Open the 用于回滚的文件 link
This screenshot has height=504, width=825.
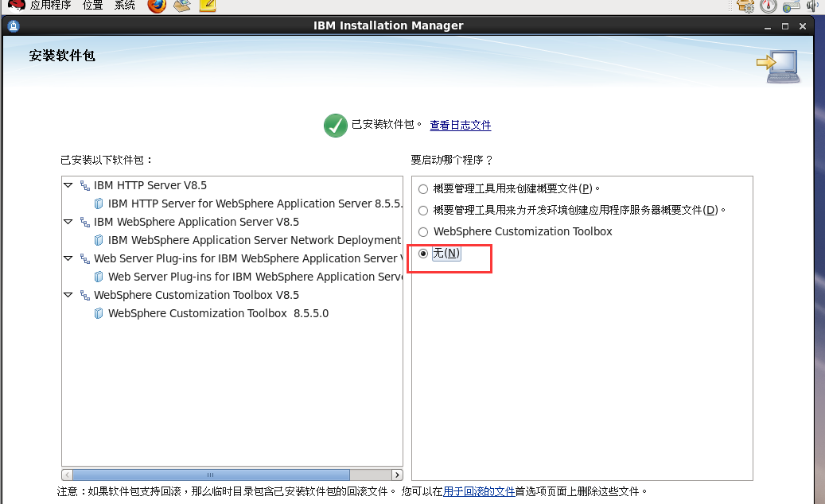click(479, 491)
